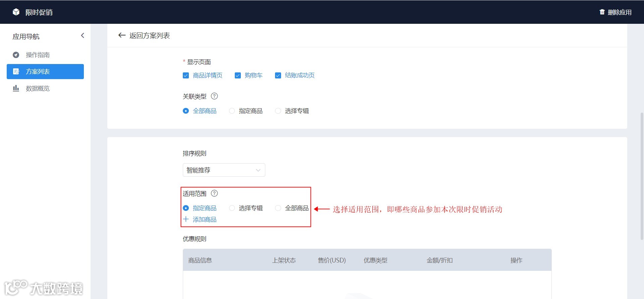The height and width of the screenshot is (299, 644).
Task: Click the 优惠类型 column header
Action: coord(376,260)
